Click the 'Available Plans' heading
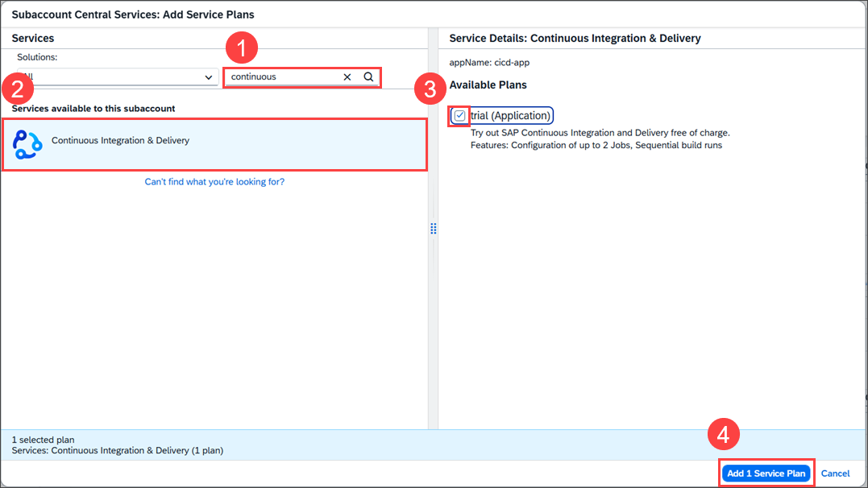The width and height of the screenshot is (868, 488). (x=488, y=85)
